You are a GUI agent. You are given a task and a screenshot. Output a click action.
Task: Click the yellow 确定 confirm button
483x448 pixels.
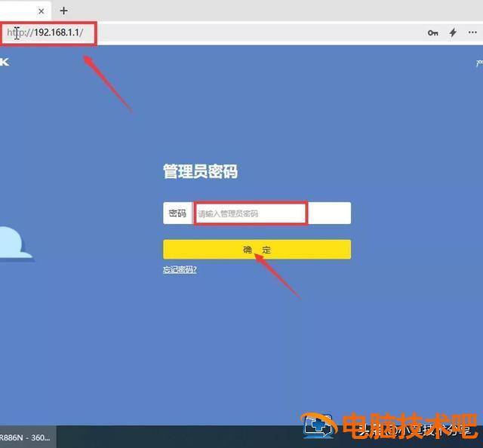click(x=257, y=250)
